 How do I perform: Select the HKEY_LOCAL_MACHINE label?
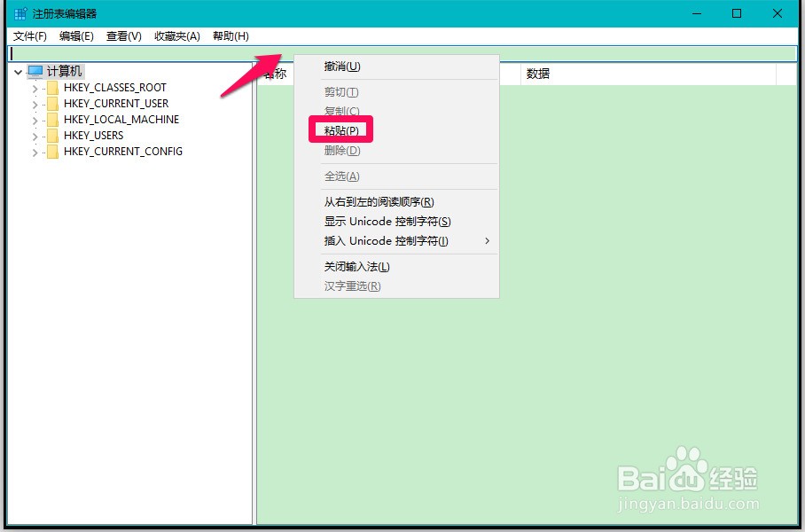tap(121, 120)
